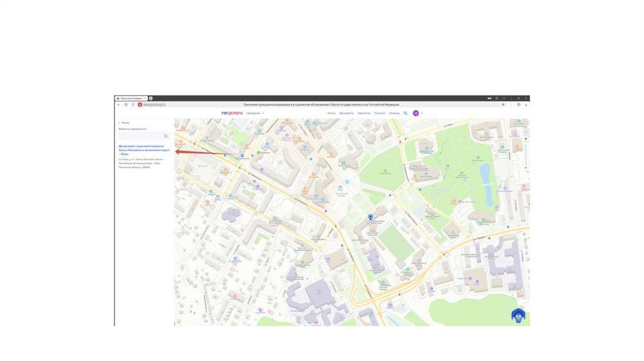Click the Gosuslugi logo in header
Image resolution: width=644 pixels, height=361 pixels.
point(232,113)
